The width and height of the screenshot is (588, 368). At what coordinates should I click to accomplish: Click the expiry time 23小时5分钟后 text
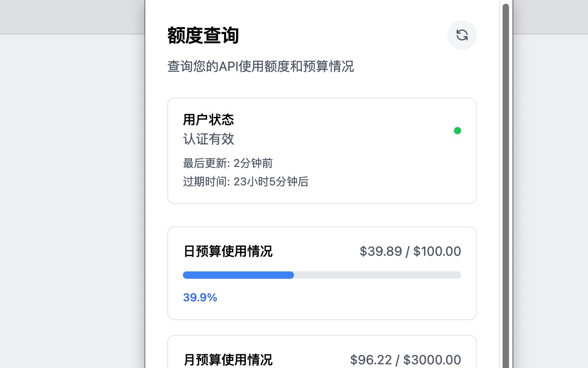tap(246, 182)
